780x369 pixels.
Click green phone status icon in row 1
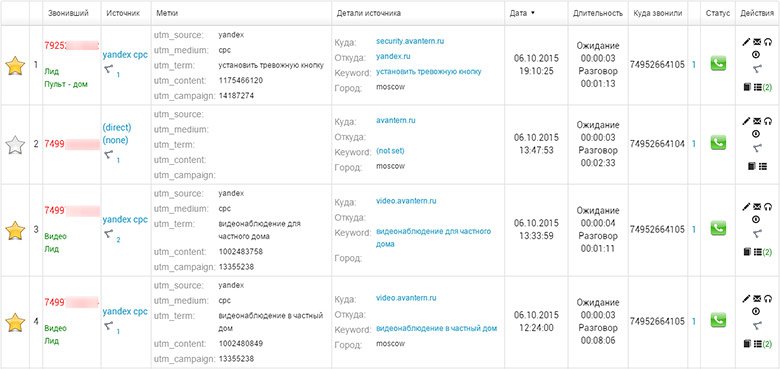point(718,63)
